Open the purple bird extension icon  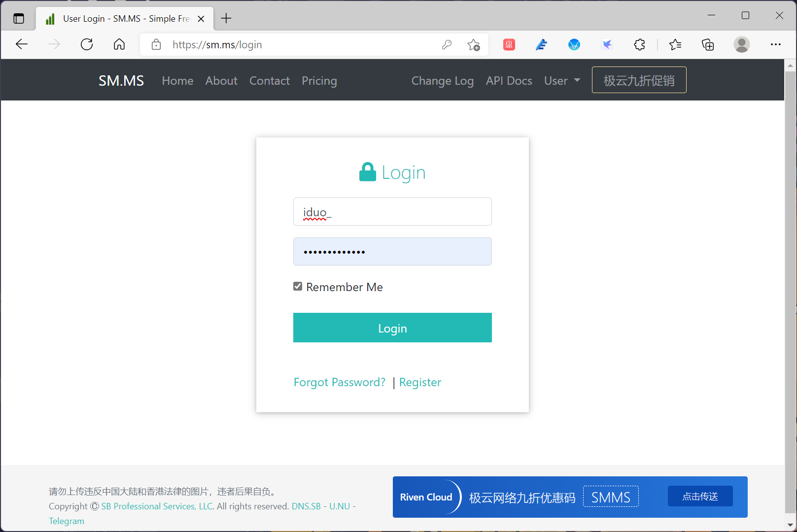click(x=607, y=45)
